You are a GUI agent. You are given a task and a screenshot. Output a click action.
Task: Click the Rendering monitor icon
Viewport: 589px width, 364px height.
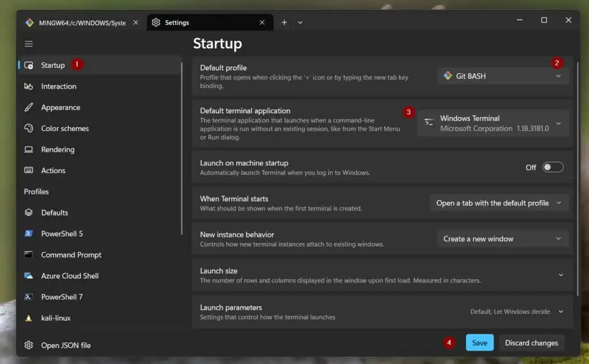[29, 150]
